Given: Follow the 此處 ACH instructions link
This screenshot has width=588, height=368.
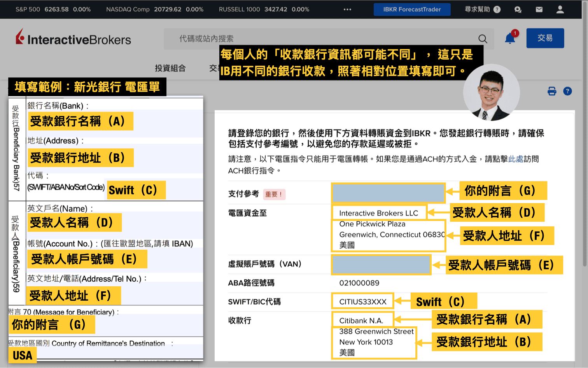Looking at the screenshot, I should point(516,159).
